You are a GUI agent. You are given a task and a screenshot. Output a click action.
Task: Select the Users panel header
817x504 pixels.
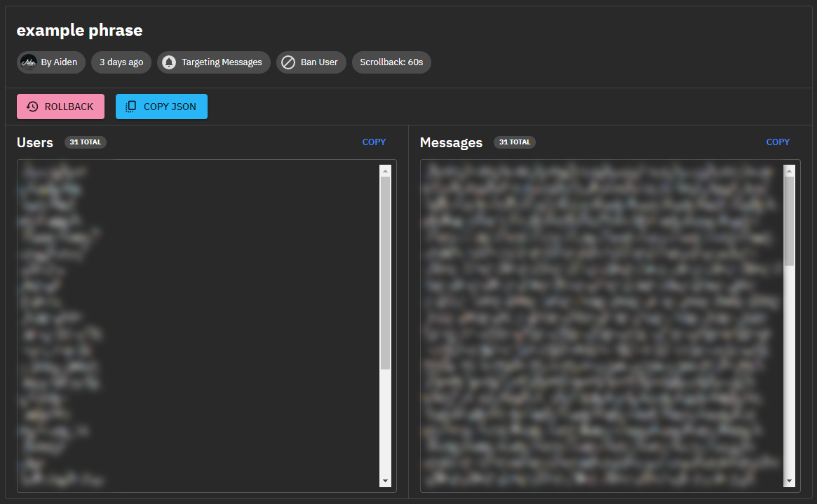34,142
